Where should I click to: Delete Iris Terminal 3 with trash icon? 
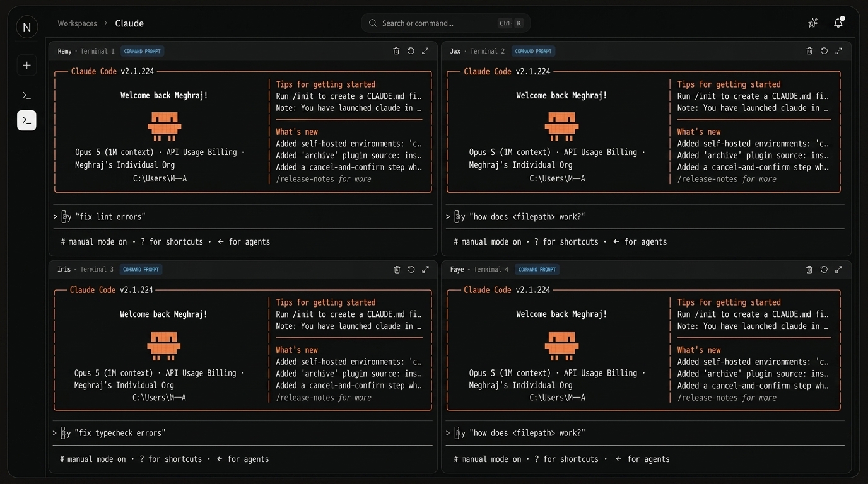(x=397, y=270)
